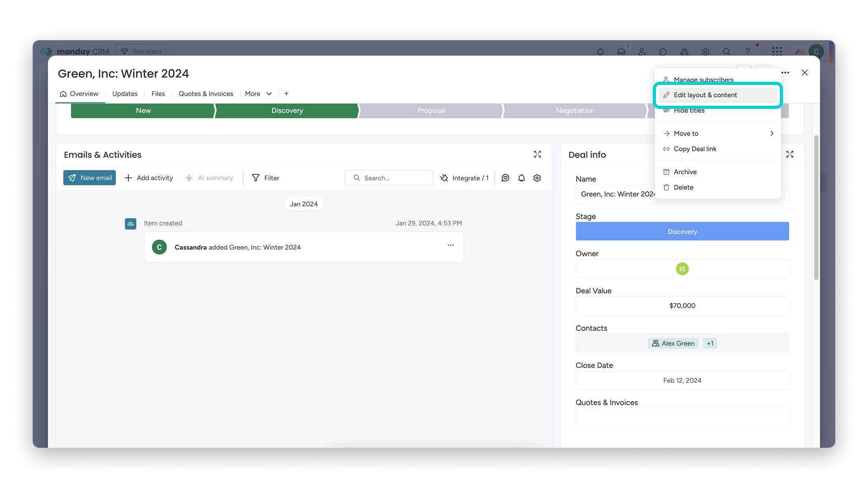This screenshot has width=868, height=488.
Task: Select the New stage in progress bar
Action: (x=143, y=111)
